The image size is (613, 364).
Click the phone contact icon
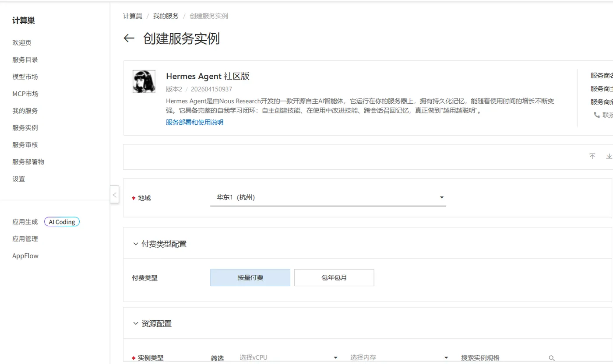596,115
